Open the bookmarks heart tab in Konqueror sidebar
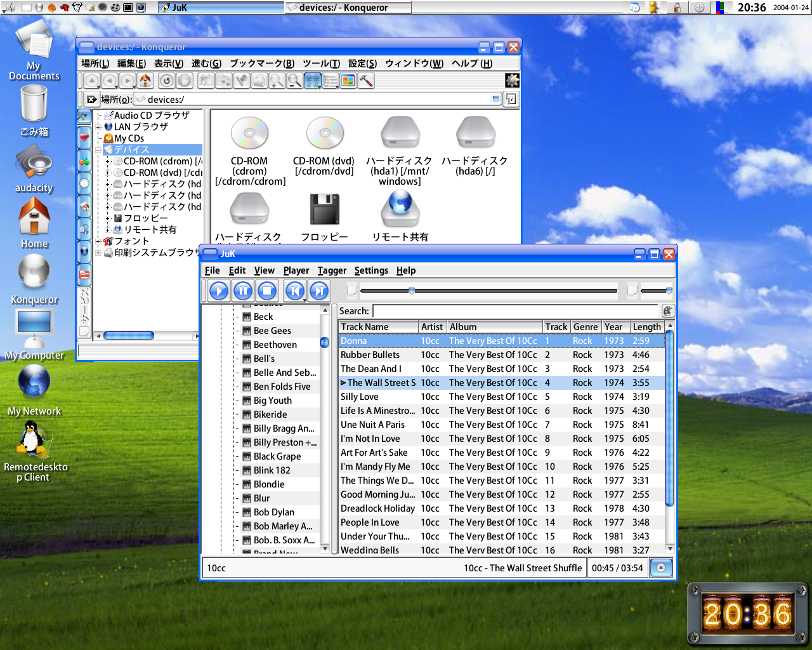This screenshot has width=812, height=650. pyautogui.click(x=84, y=137)
